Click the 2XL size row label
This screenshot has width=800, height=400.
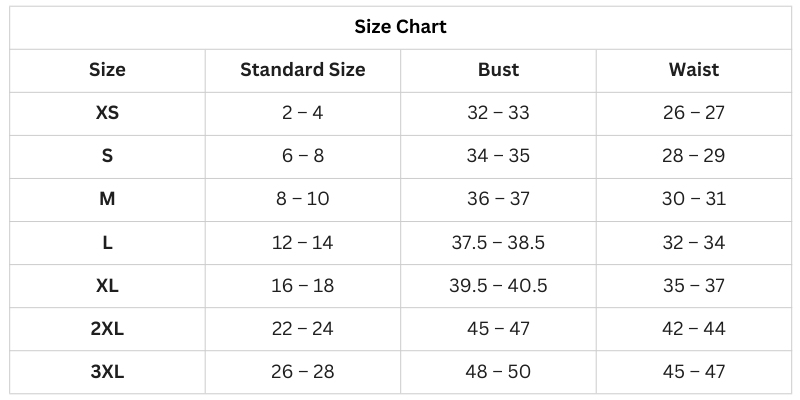coord(107,329)
